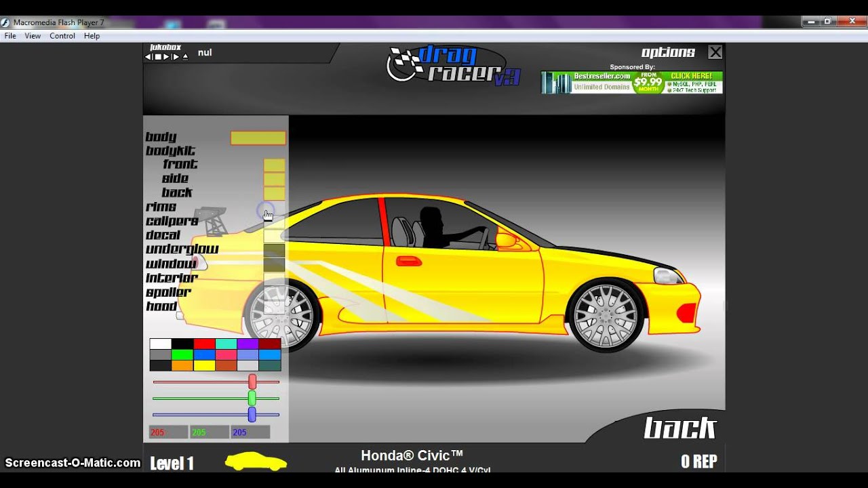
Task: Click the big back button
Action: pos(679,428)
